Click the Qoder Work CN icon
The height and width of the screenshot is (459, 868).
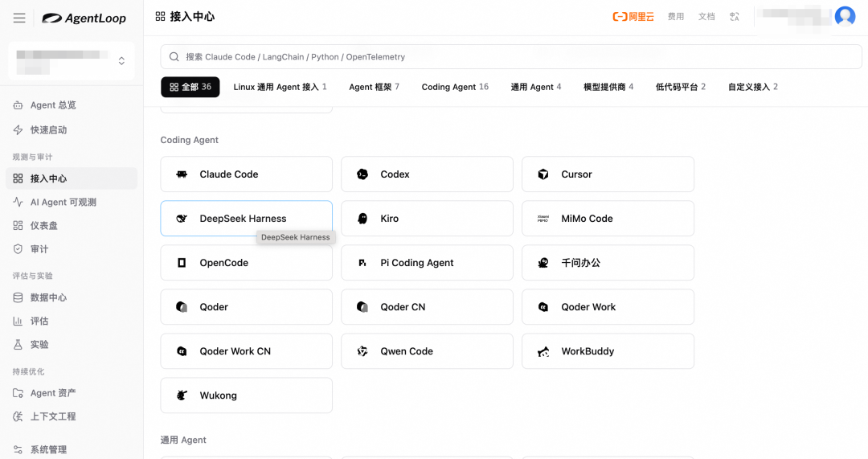coord(182,351)
